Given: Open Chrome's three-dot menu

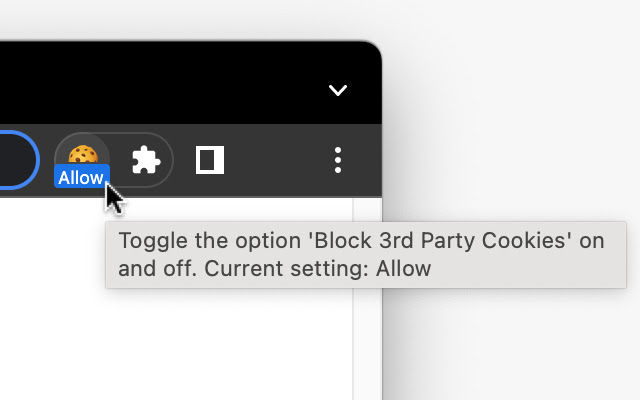Looking at the screenshot, I should (x=338, y=160).
